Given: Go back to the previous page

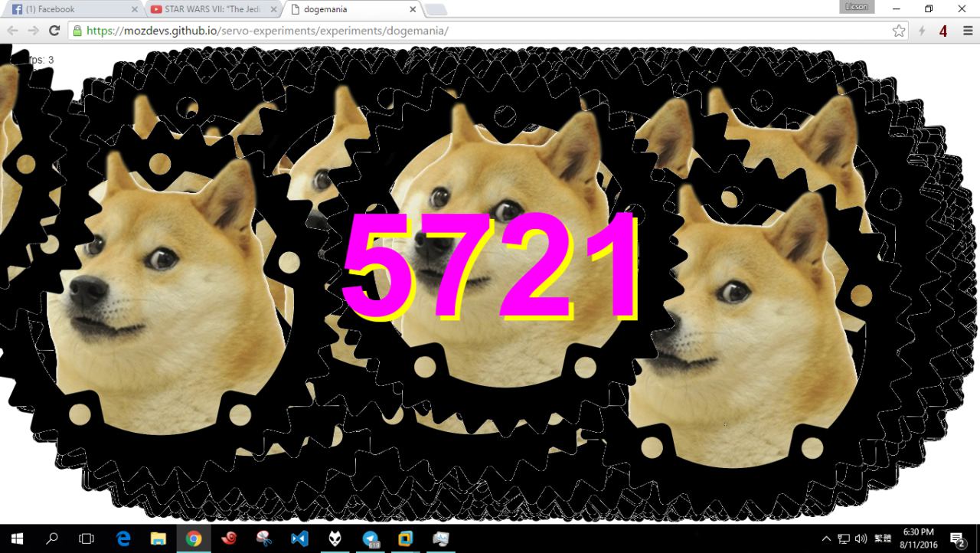Looking at the screenshot, I should tap(13, 31).
